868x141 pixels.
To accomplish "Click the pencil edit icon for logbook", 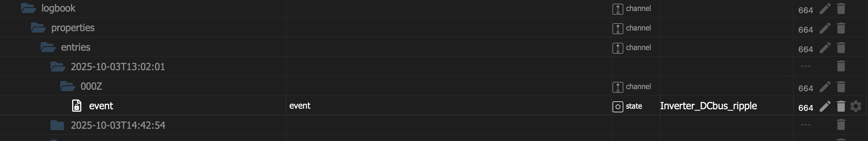I will click(825, 9).
